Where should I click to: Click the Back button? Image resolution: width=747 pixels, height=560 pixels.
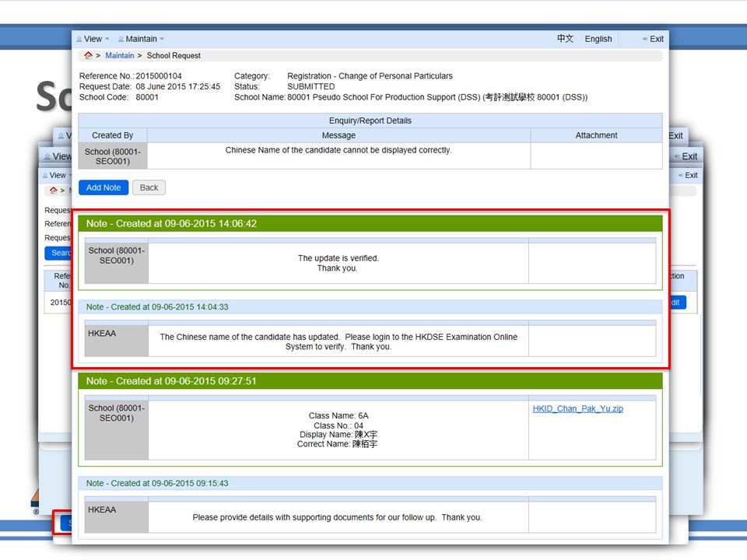(149, 187)
